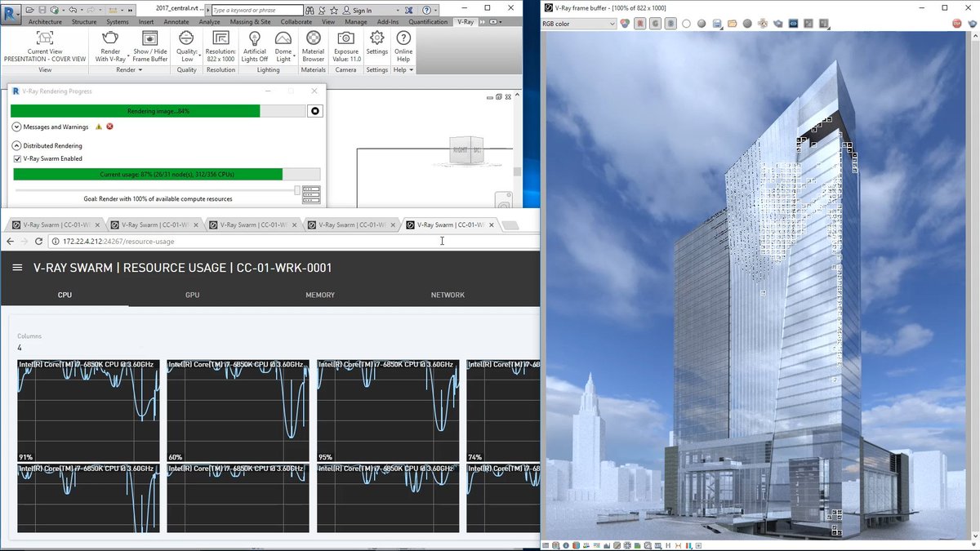
Task: Switch to the NETWORK tab
Action: [448, 295]
